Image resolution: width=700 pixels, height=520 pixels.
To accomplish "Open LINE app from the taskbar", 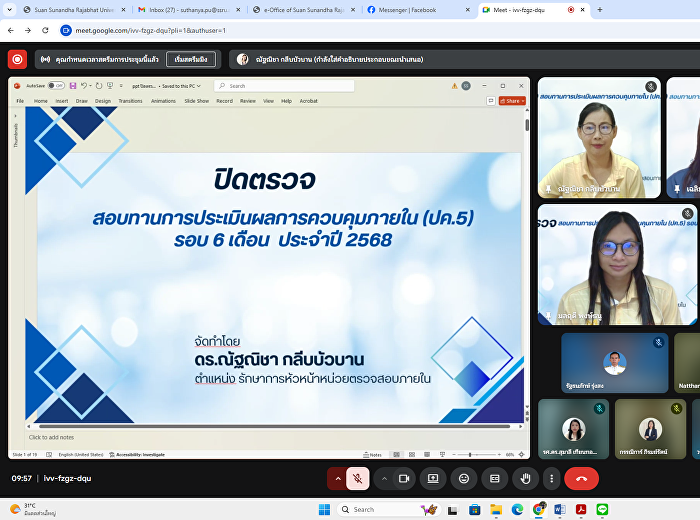I will (602, 509).
